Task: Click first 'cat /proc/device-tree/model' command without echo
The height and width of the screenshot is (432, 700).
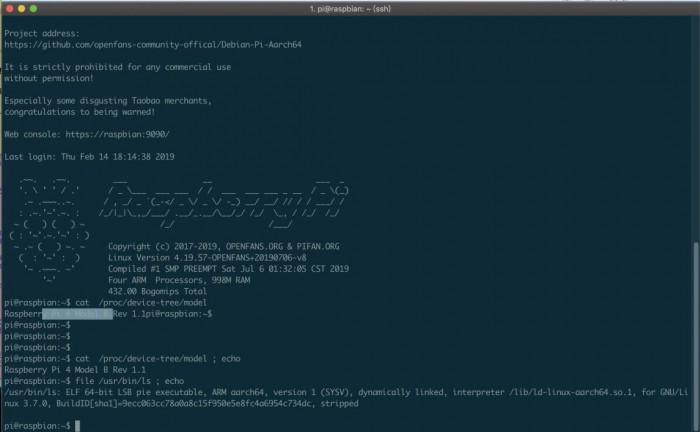Action: 141,303
